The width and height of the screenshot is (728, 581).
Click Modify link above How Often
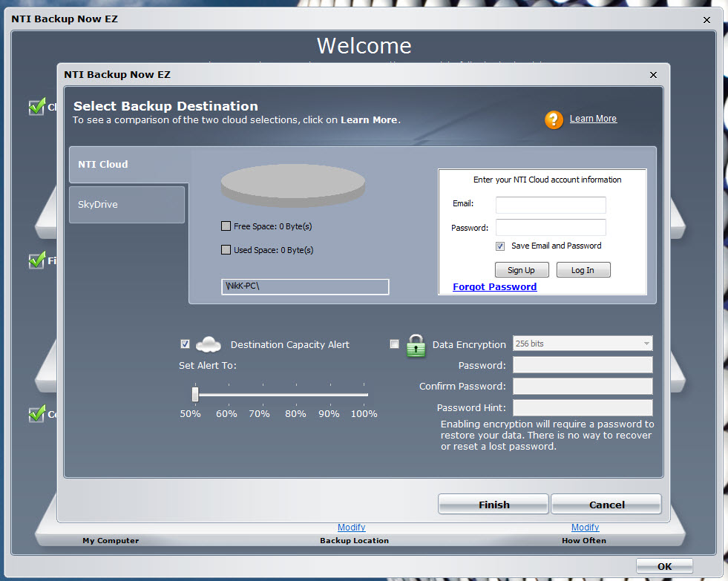(x=585, y=527)
